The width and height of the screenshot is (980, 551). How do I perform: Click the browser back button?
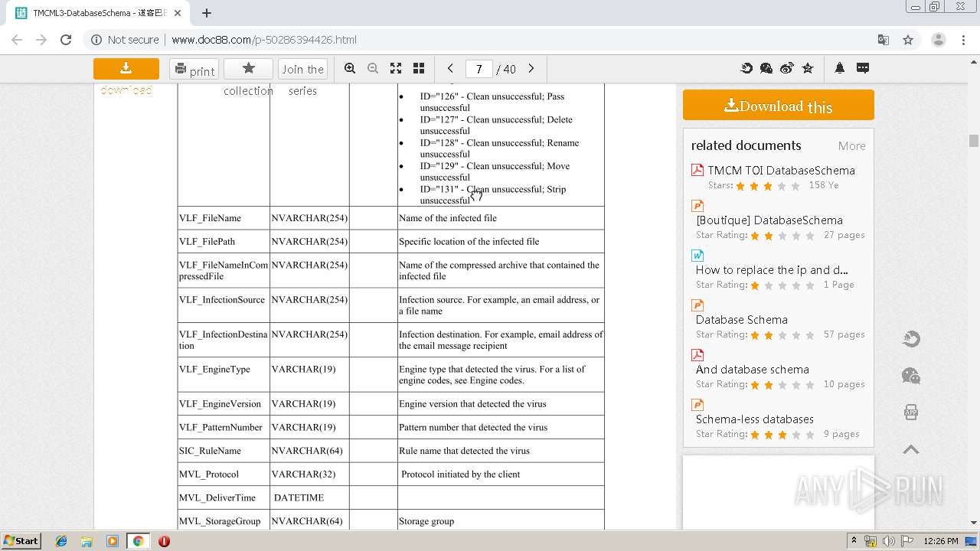(17, 40)
